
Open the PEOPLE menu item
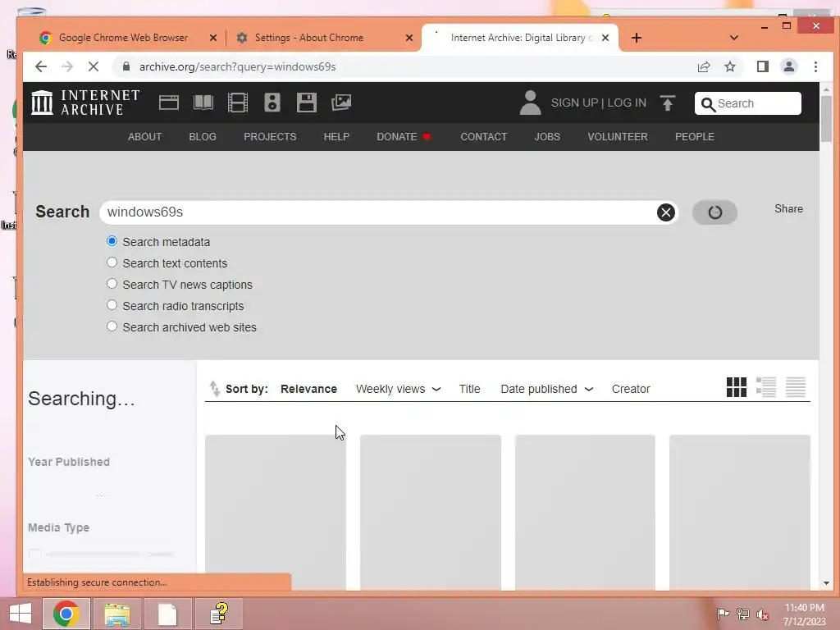pos(694,137)
